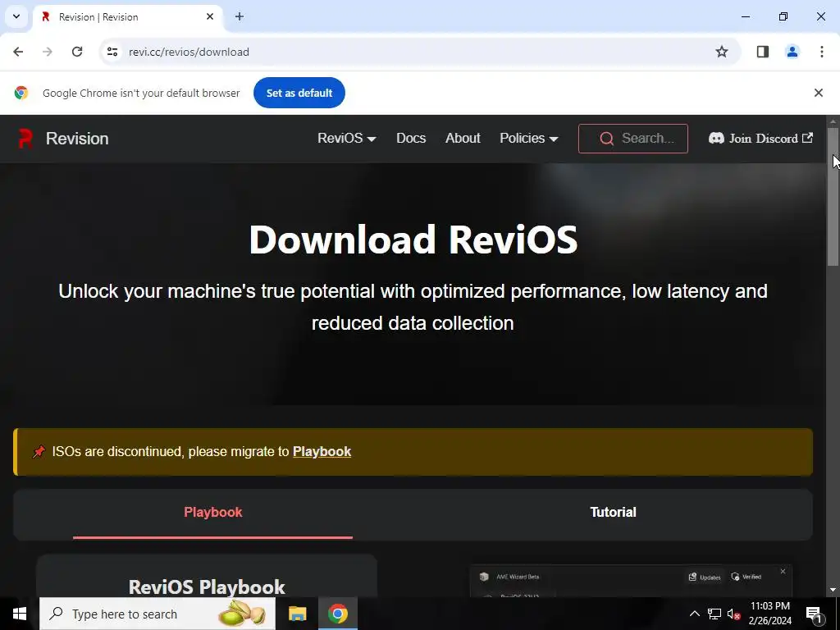
Task: Open the Docs nav link
Action: 411,138
